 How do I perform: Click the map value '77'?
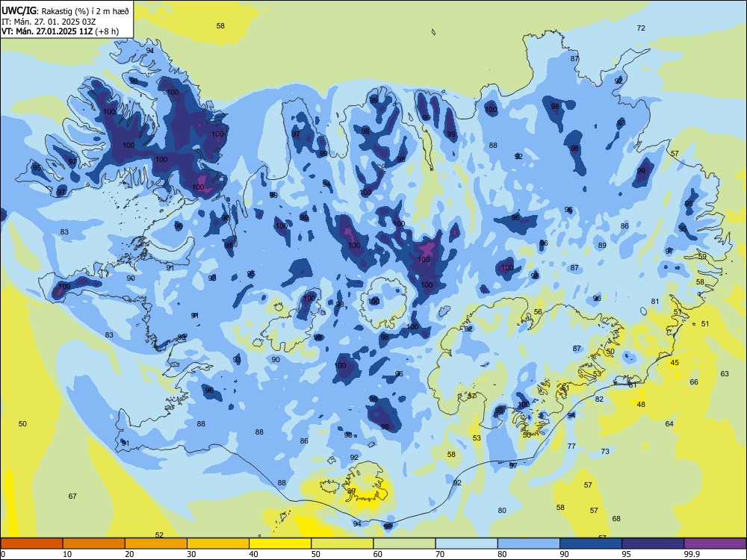coord(571,447)
